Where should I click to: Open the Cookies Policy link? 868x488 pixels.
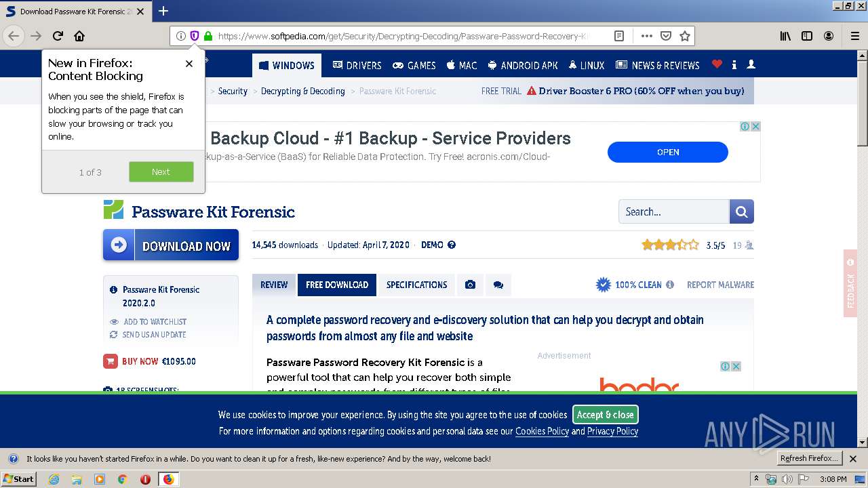coord(542,431)
